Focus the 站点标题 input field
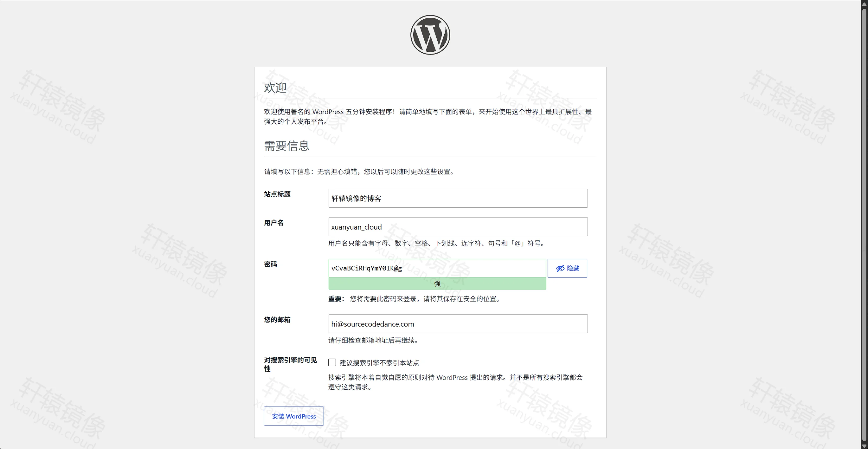868x449 pixels. coord(458,198)
